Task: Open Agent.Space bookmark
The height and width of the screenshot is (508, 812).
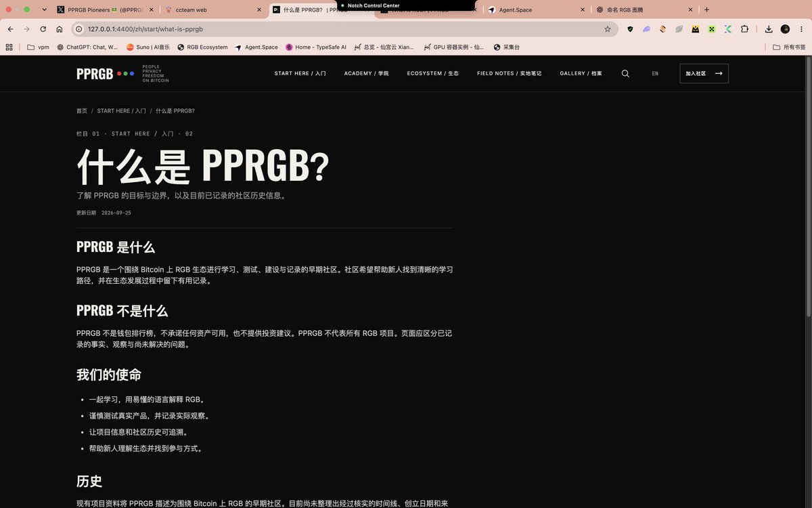Action: pyautogui.click(x=256, y=47)
